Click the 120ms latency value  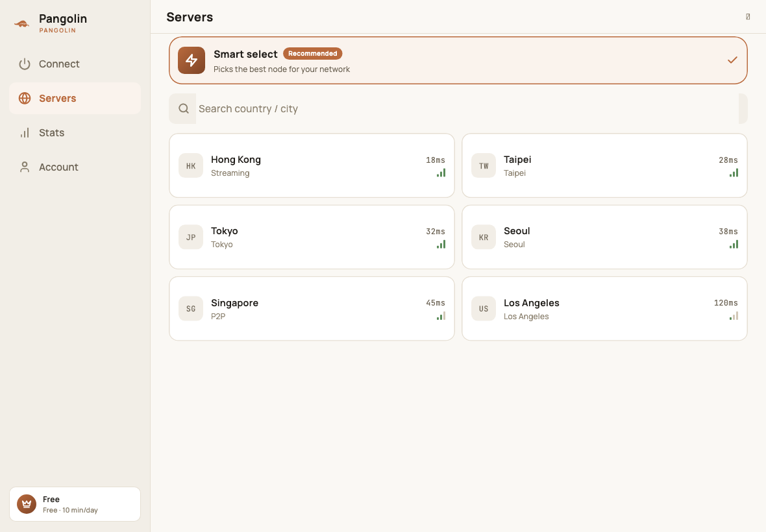point(726,303)
